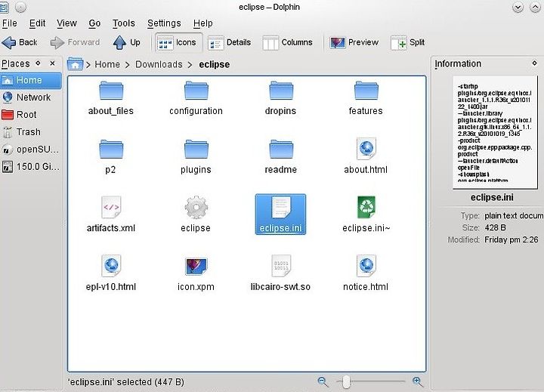Select the features folder

(366, 98)
